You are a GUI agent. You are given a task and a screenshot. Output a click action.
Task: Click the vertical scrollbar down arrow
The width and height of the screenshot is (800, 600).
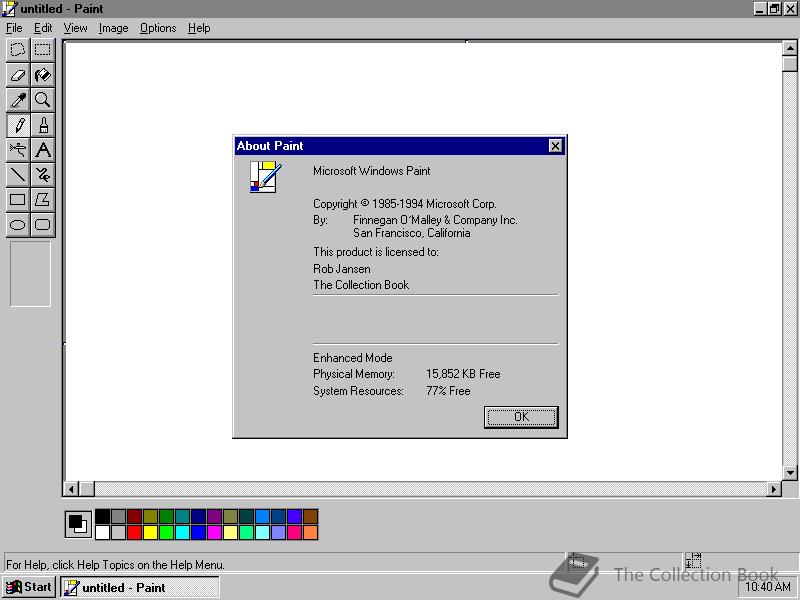coord(789,473)
